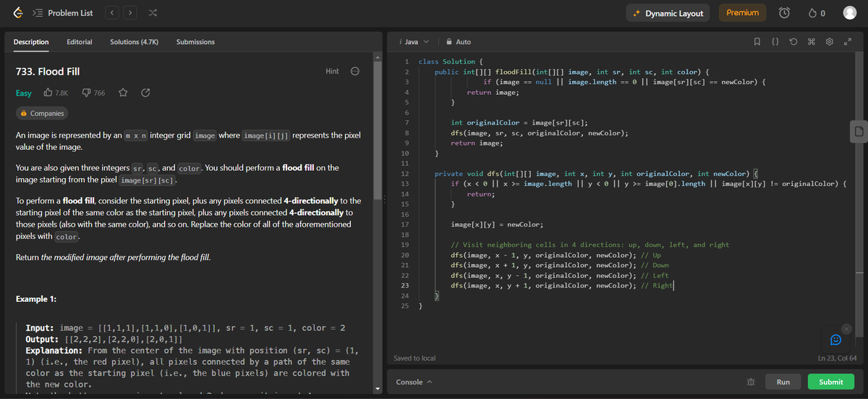The height and width of the screenshot is (399, 868).
Task: Click the debugger bug icon
Action: 751,382
